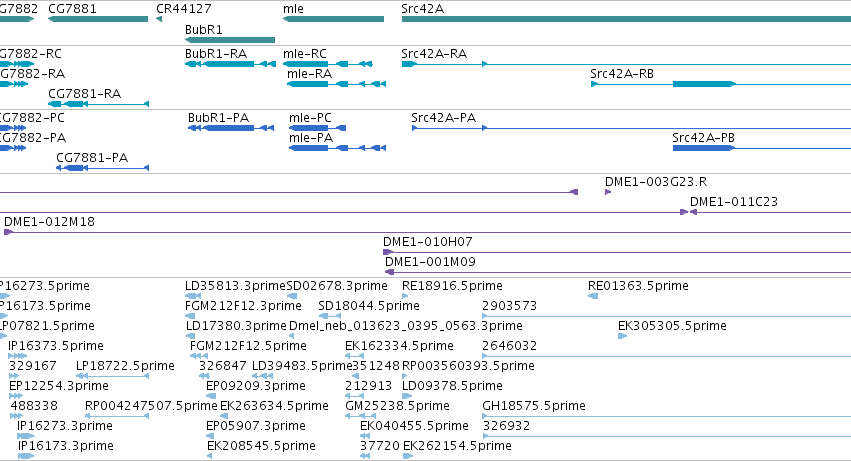Open the Src42A-RA transcript label
The image size is (851, 461).
click(x=434, y=54)
